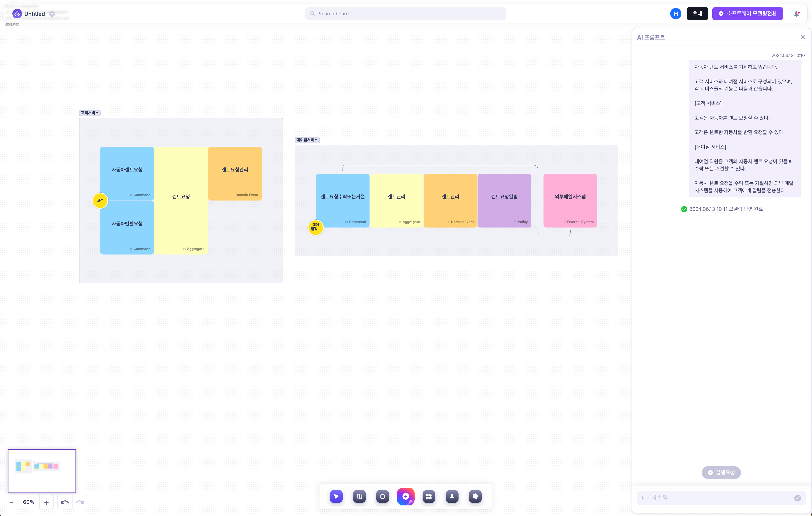Click the 실행요청 button
The image size is (812, 516).
[x=721, y=472]
